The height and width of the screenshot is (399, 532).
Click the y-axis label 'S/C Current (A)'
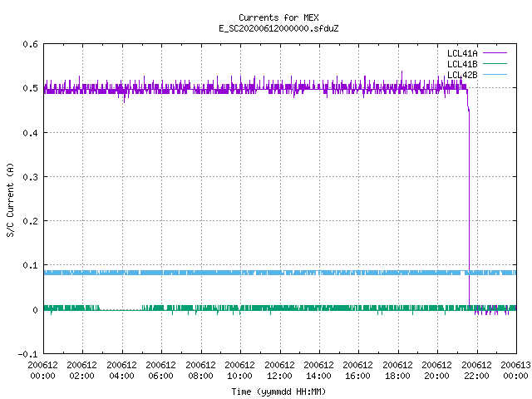(x=10, y=199)
